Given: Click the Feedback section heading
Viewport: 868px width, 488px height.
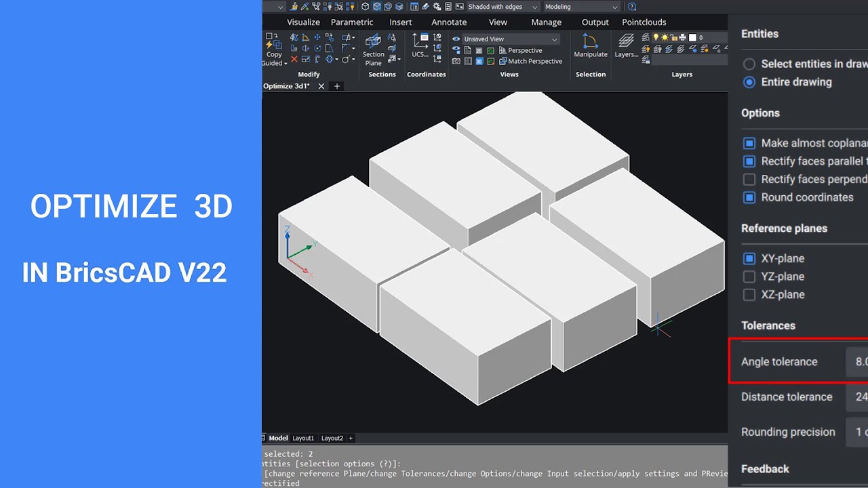Looking at the screenshot, I should point(765,469).
